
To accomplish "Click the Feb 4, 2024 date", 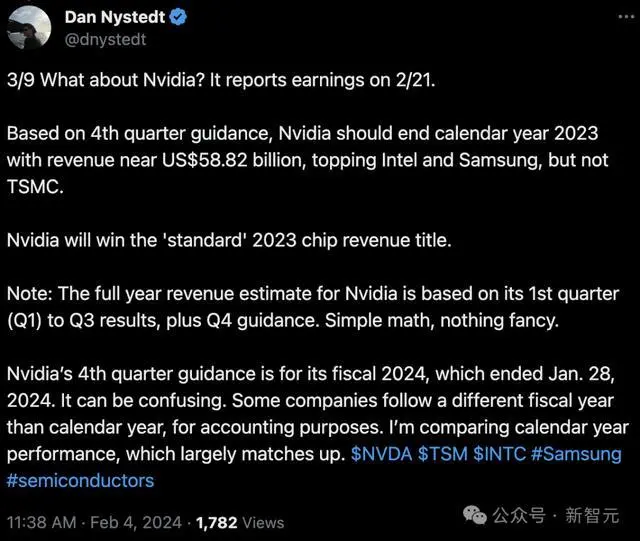I will coord(136,523).
